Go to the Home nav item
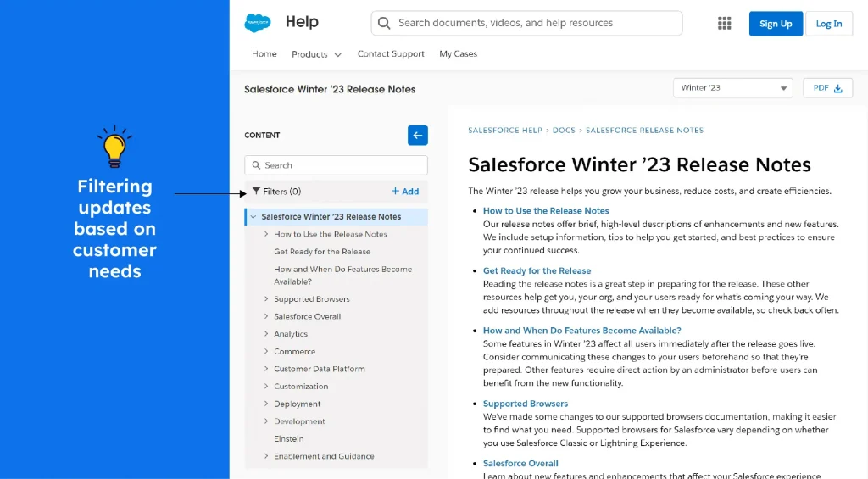 264,53
